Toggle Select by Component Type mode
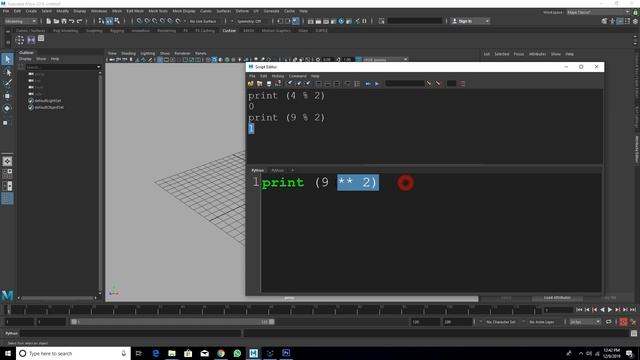This screenshot has width=640, height=360. click(x=117, y=21)
